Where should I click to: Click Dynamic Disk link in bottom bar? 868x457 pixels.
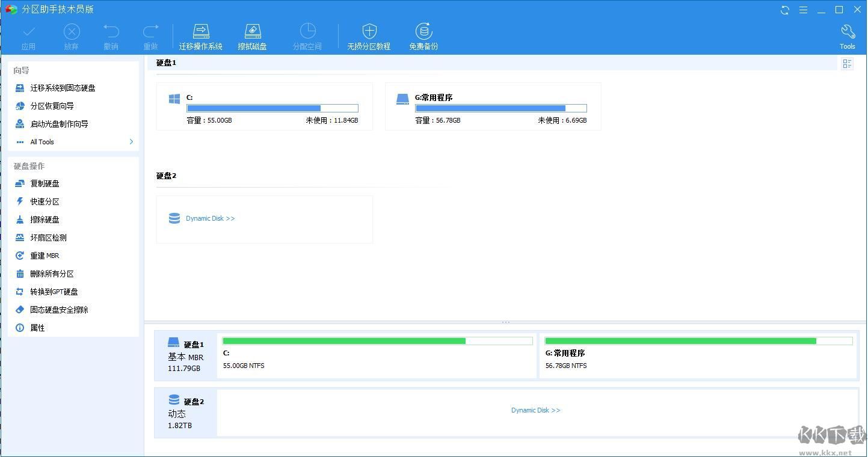pos(535,409)
